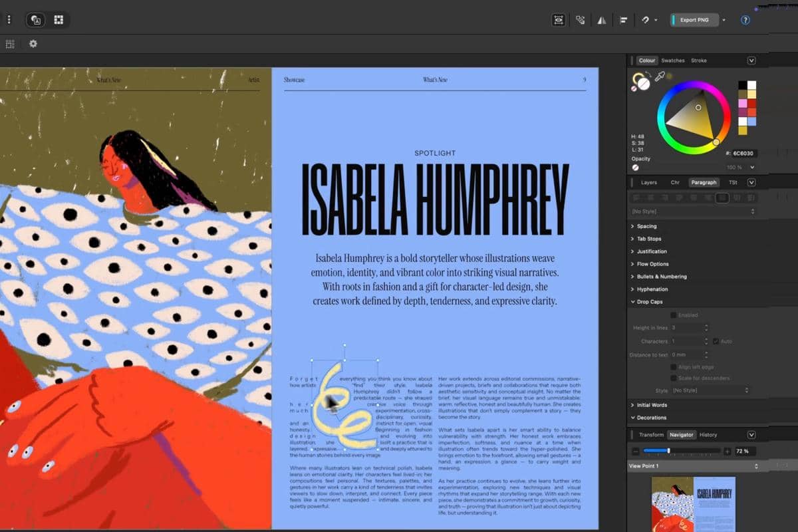Viewport: 798px width, 532px height.
Task: Switch to the Paragraph tab
Action: pos(704,182)
